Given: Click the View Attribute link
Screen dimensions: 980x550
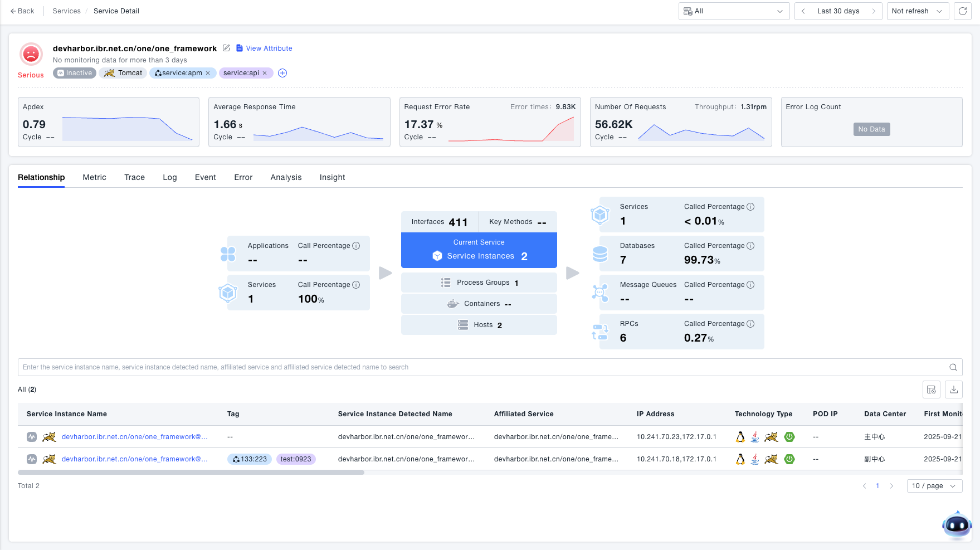Looking at the screenshot, I should coord(264,48).
